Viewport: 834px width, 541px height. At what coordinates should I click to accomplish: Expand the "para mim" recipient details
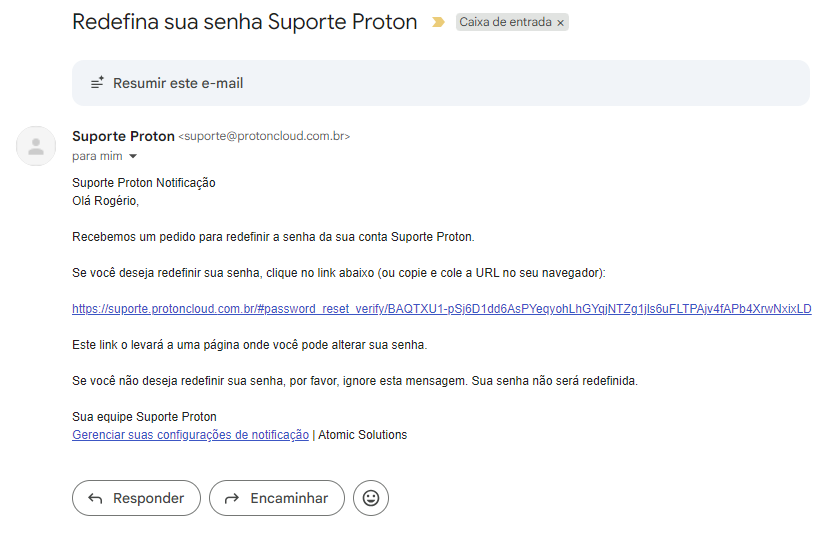click(132, 157)
